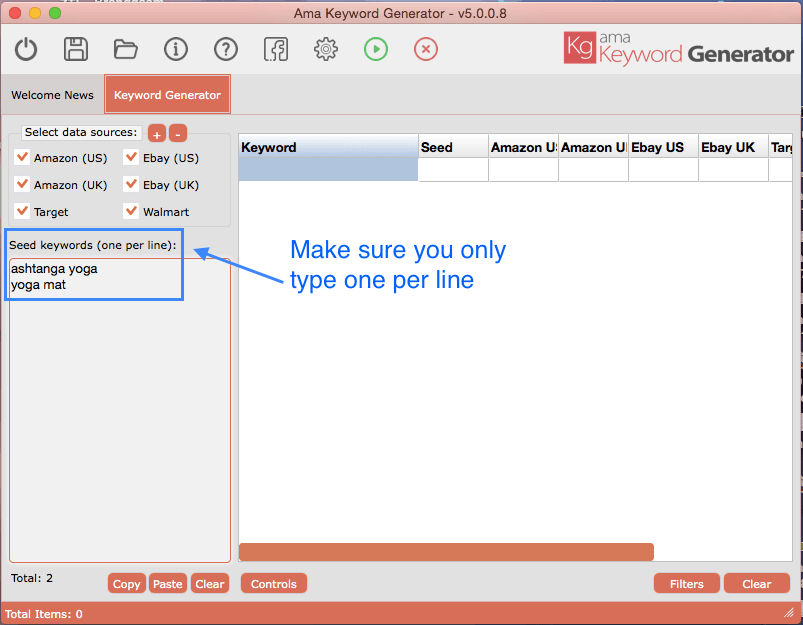Uncheck the Amazon (UK) data source
This screenshot has height=625, width=803.
(22, 184)
